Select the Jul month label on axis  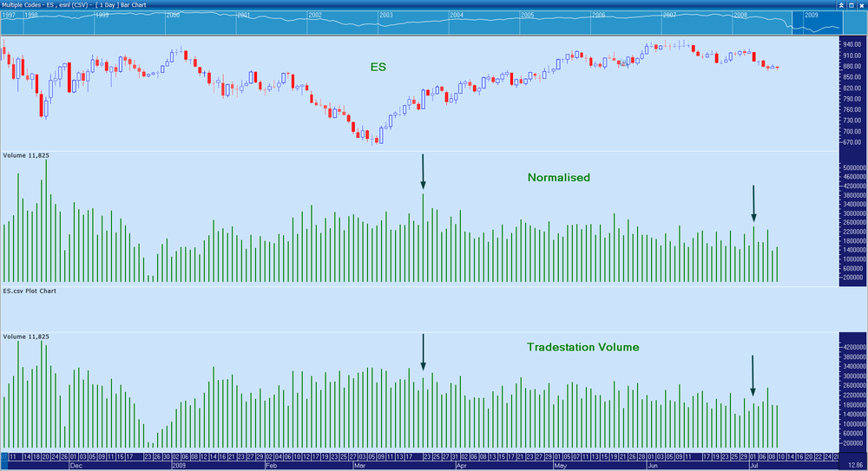[x=754, y=466]
